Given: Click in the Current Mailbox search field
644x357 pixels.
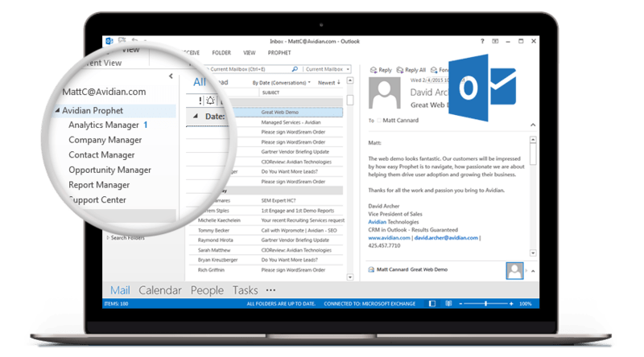Looking at the screenshot, I should pos(250,69).
